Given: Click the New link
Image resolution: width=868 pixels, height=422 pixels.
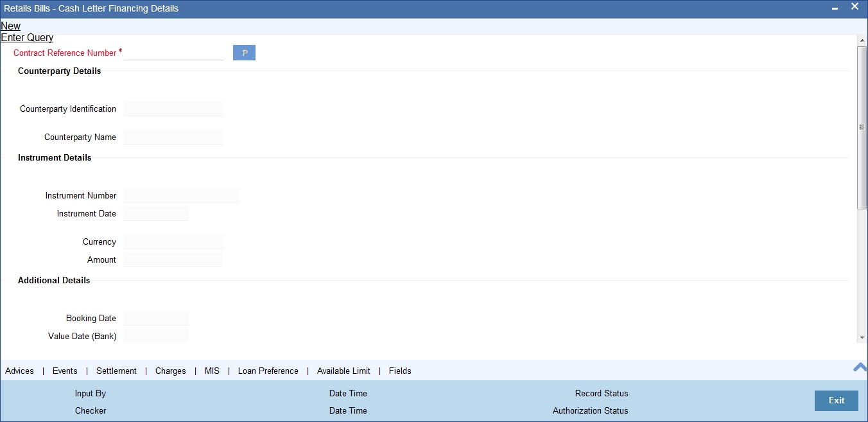Looking at the screenshot, I should click(x=11, y=26).
